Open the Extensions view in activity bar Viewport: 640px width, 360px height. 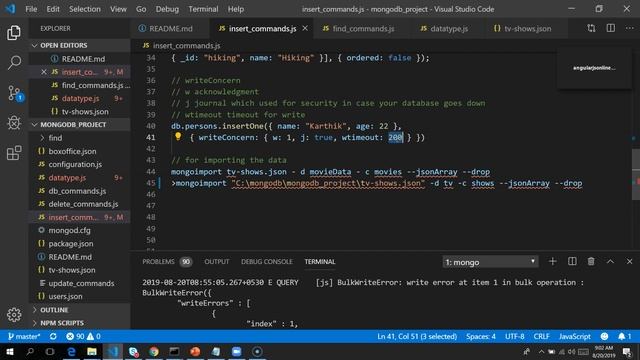(x=14, y=153)
